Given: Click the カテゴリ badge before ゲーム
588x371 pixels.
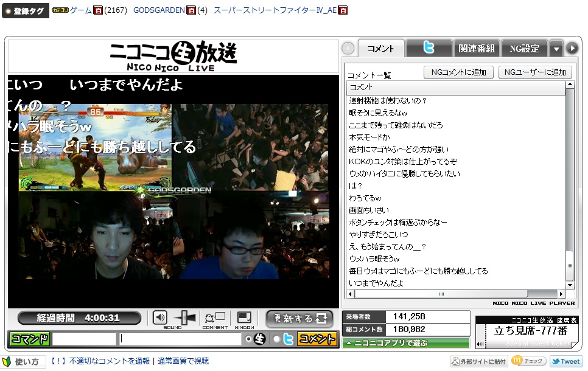Looking at the screenshot, I should (60, 10).
